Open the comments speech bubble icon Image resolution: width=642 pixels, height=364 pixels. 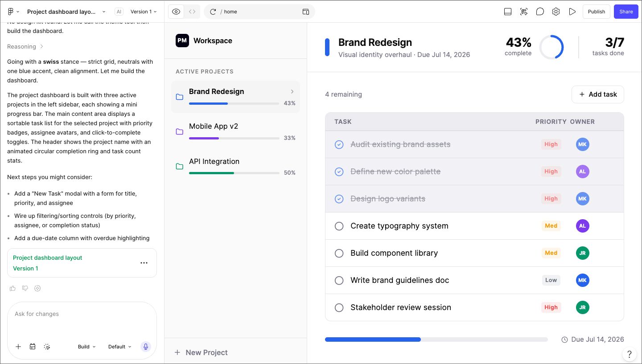540,12
